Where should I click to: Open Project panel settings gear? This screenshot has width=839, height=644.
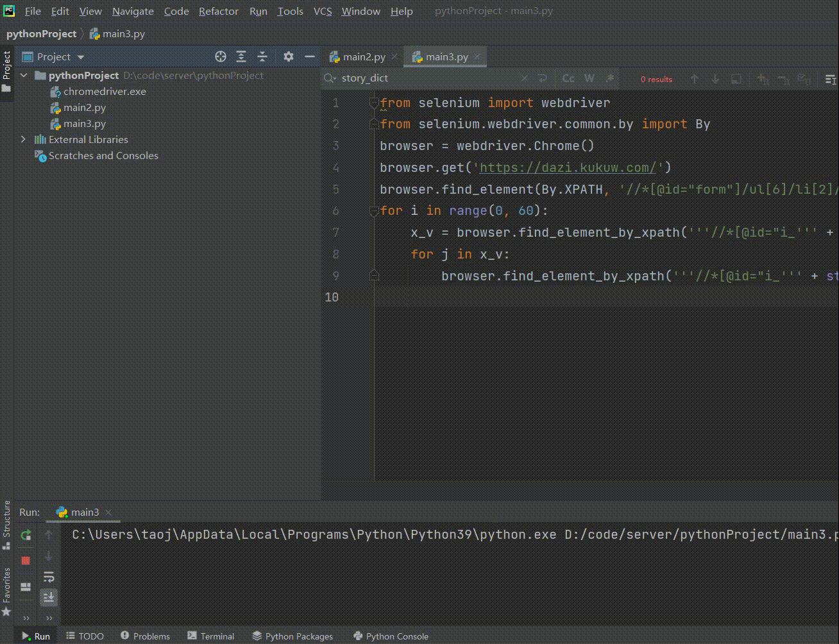pyautogui.click(x=289, y=56)
